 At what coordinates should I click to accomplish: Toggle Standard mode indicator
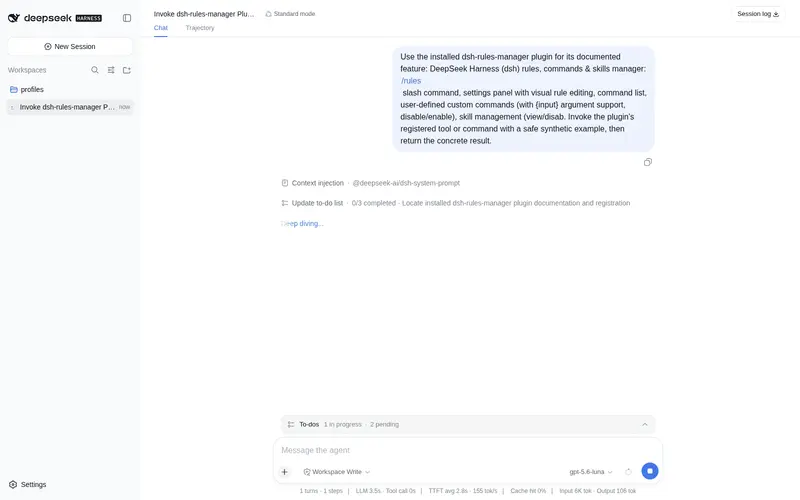point(290,14)
